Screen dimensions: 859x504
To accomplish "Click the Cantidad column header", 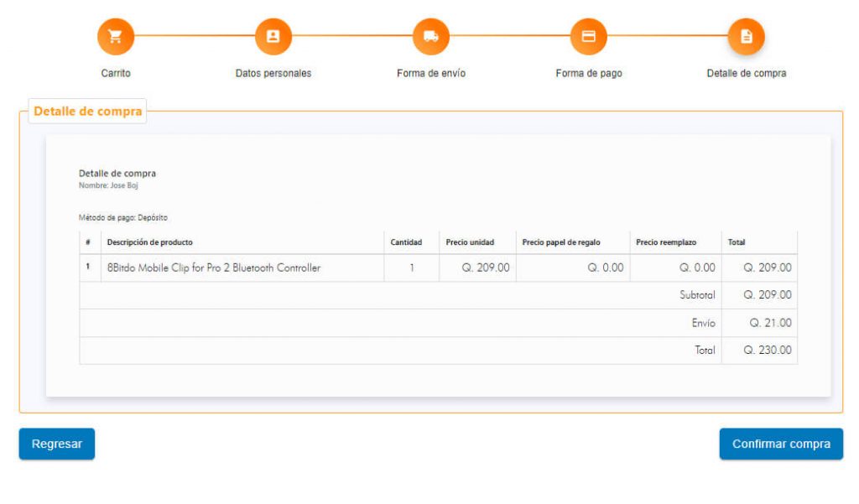I will coord(406,242).
